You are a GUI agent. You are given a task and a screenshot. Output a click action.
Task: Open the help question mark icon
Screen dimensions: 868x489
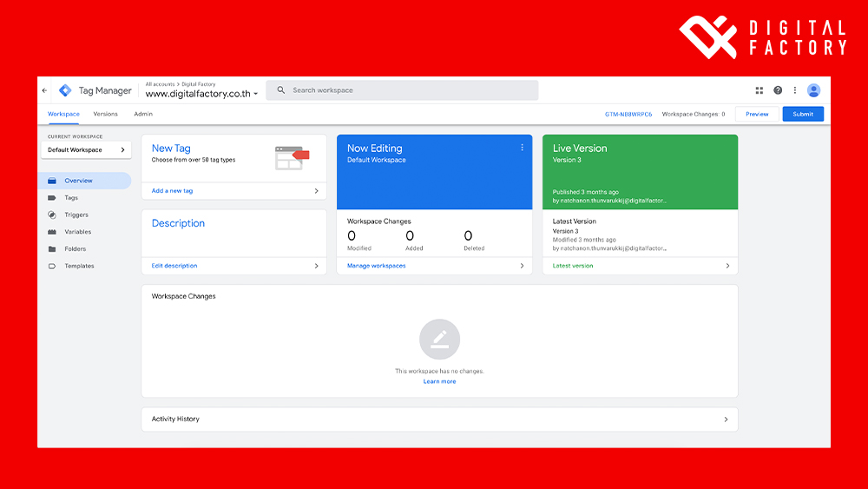pos(778,90)
